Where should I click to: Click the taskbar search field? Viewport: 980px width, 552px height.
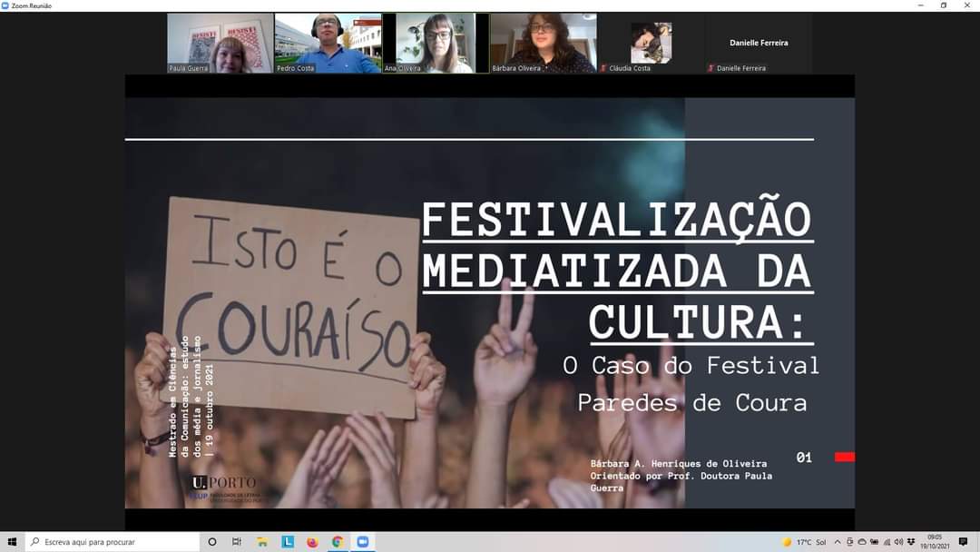tap(113, 542)
